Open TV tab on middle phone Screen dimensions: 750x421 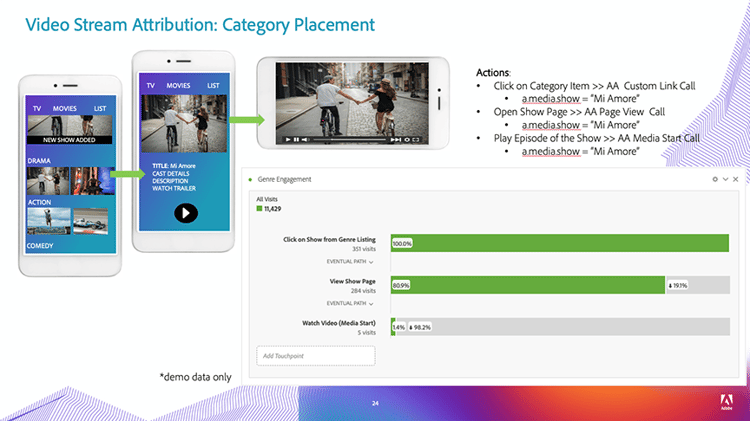(x=151, y=86)
